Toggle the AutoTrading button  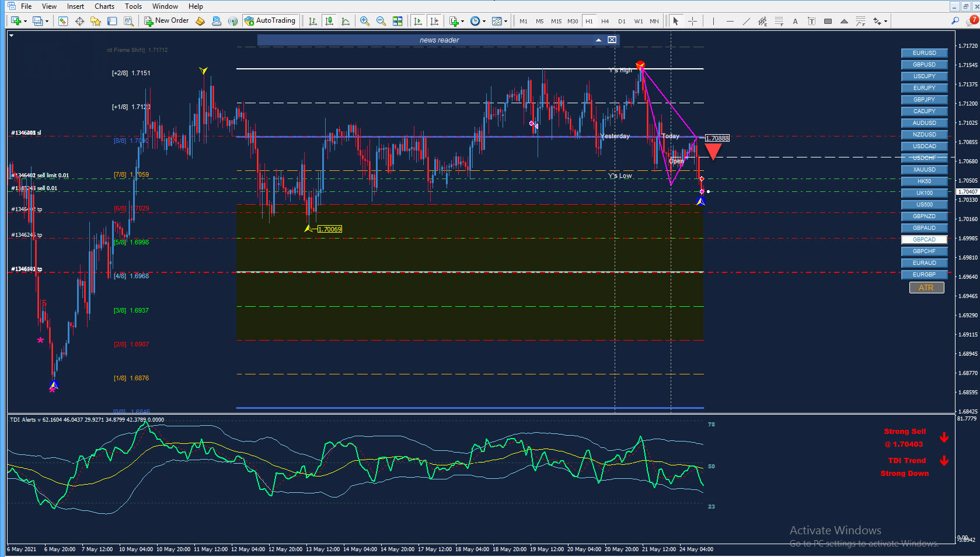pyautogui.click(x=270, y=20)
